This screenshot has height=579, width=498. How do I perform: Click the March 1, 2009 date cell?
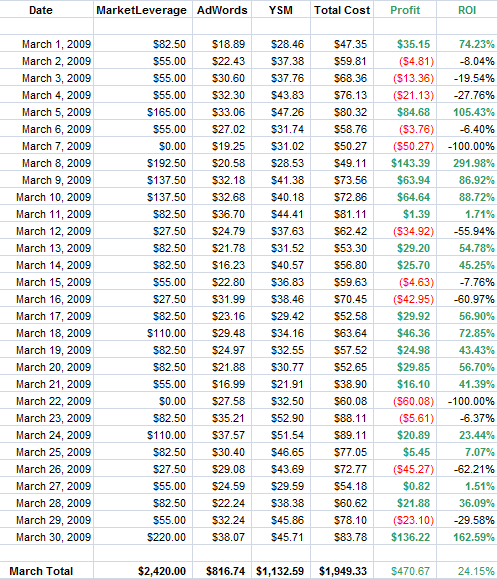[x=47, y=44]
